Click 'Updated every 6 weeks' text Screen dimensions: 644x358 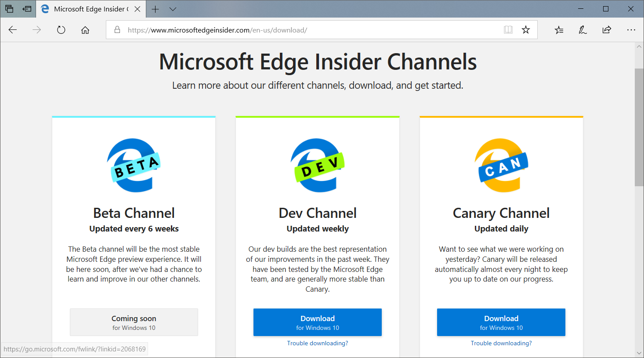[134, 229]
